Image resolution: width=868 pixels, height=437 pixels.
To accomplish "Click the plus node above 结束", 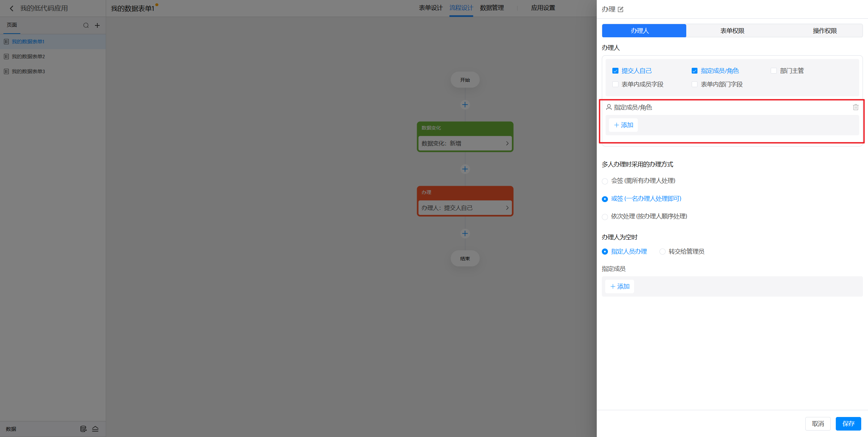I will coord(465,233).
